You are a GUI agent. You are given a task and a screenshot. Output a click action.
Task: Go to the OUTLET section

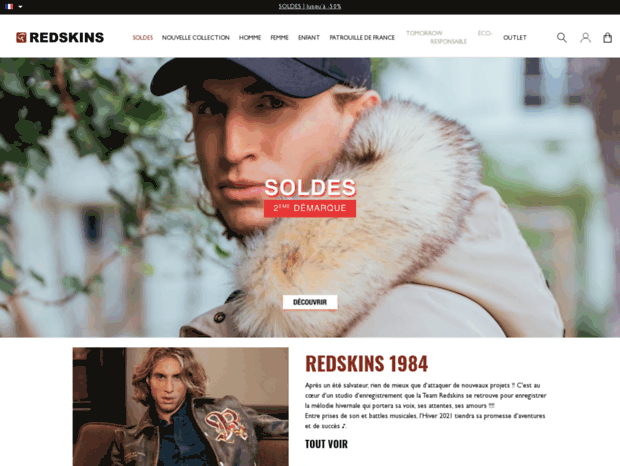(x=515, y=38)
